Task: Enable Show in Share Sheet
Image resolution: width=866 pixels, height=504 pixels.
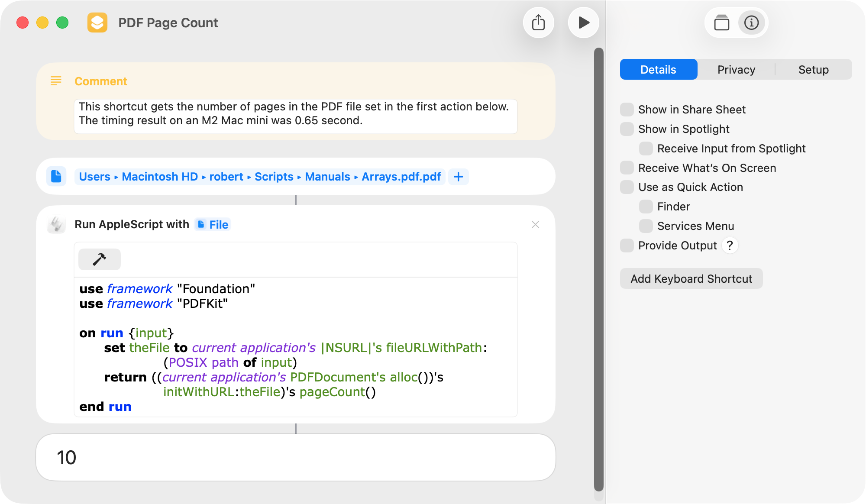Action: click(x=627, y=110)
